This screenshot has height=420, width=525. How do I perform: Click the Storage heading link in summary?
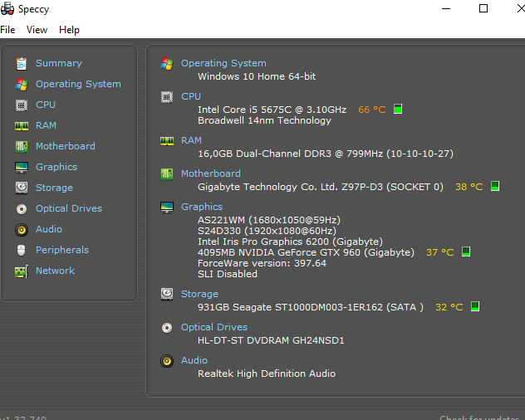point(199,294)
